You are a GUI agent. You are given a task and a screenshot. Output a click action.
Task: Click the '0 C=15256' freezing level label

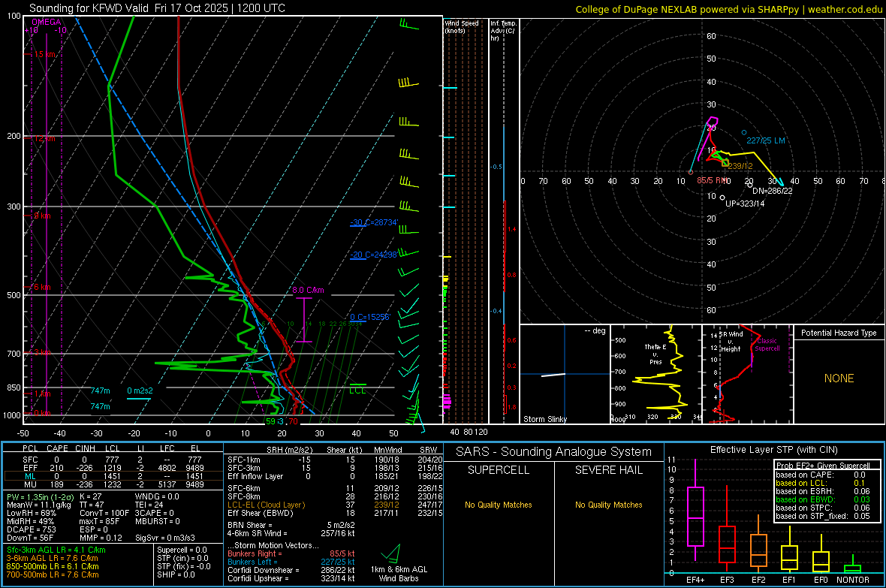pyautogui.click(x=369, y=317)
